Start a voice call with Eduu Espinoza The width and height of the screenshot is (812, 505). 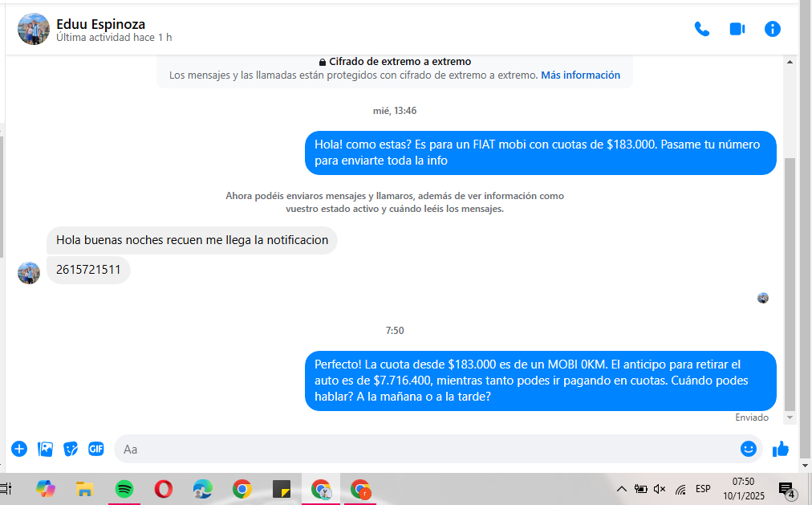[x=702, y=29]
